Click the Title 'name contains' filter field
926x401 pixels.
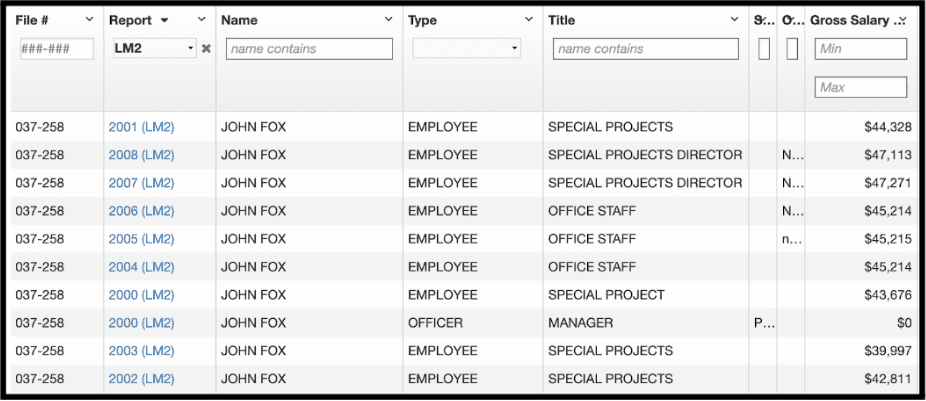[635, 48]
